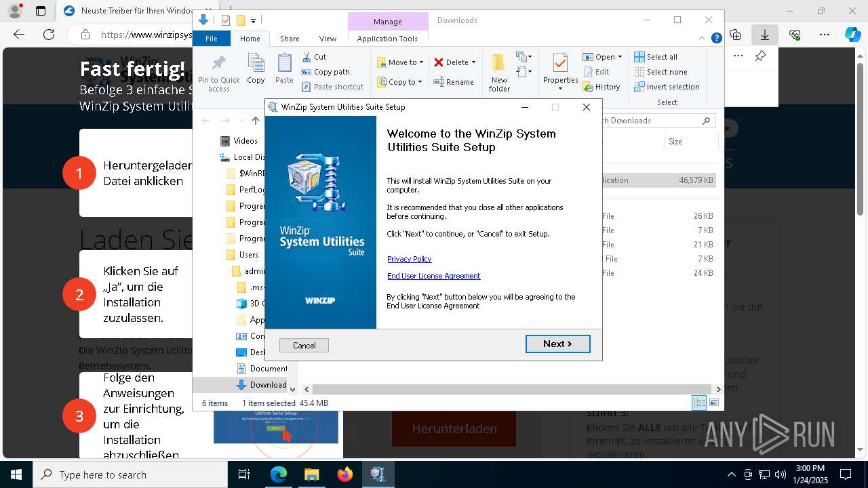The width and height of the screenshot is (868, 488).
Task: Open the Application Tools ribbon tab
Action: [x=387, y=39]
